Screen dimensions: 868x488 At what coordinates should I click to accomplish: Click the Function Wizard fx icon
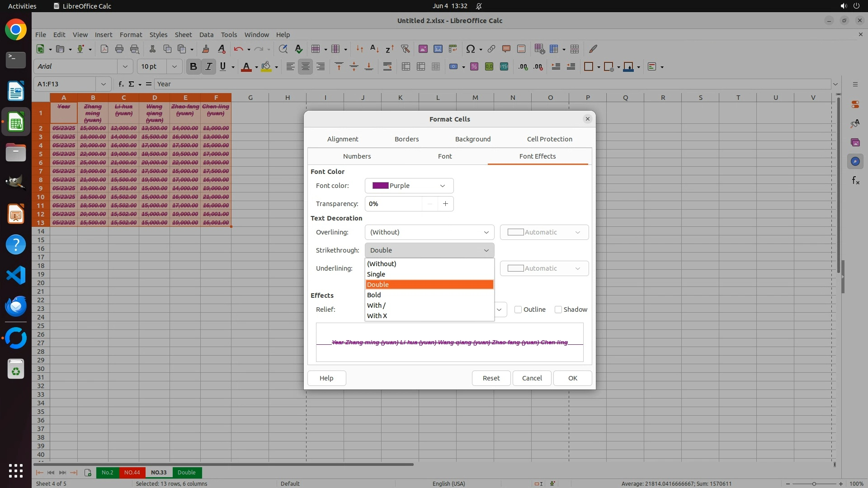[x=121, y=84]
